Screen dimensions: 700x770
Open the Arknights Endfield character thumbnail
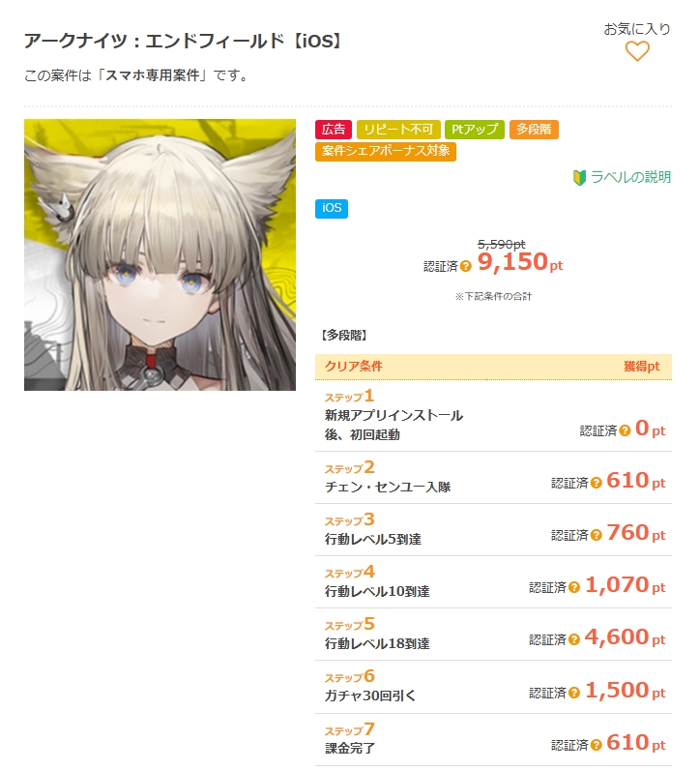click(160, 254)
